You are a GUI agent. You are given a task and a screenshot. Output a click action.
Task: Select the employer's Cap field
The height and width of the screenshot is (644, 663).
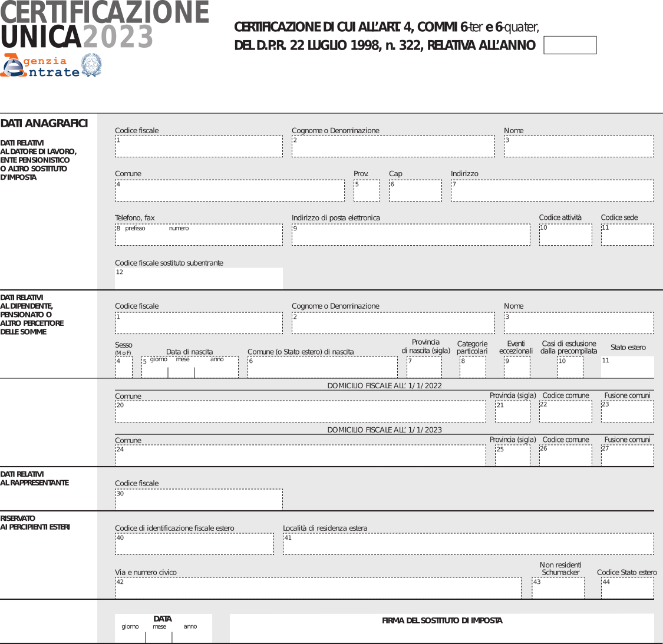point(415,191)
